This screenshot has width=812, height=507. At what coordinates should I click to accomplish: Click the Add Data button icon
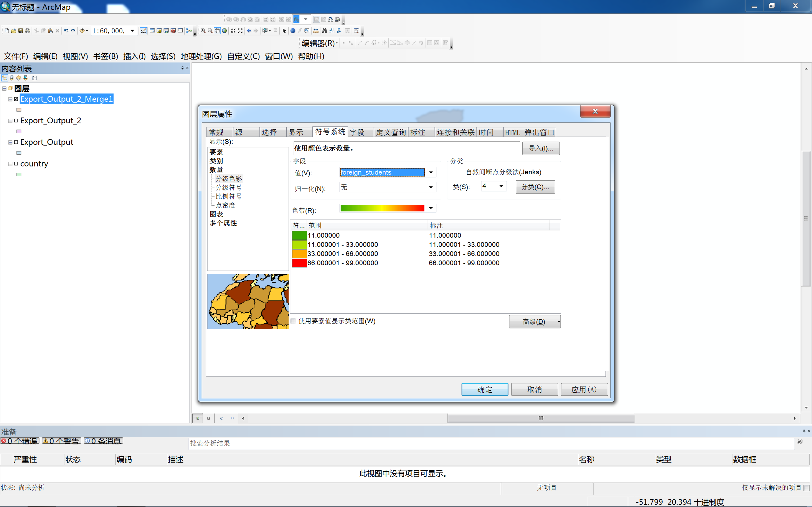(x=82, y=31)
